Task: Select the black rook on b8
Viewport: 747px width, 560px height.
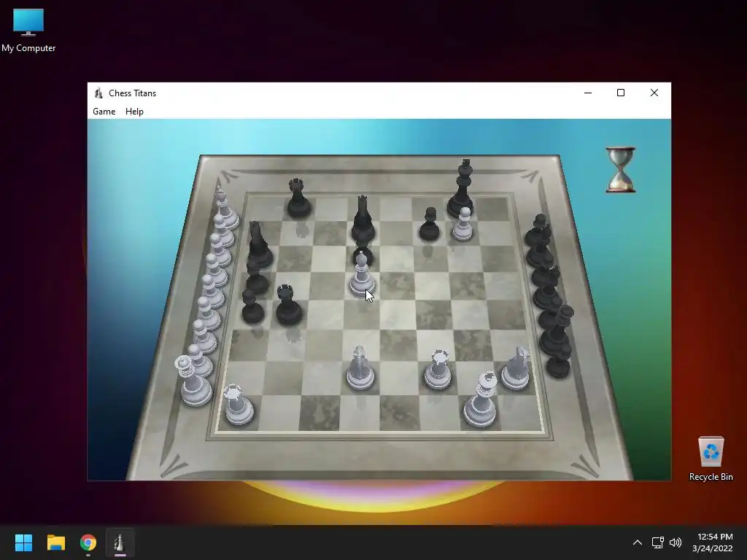Action: (x=298, y=198)
